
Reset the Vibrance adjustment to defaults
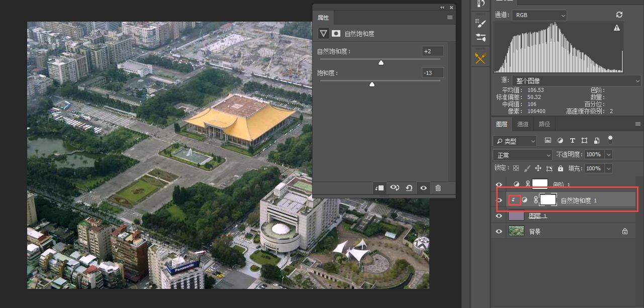(x=409, y=188)
